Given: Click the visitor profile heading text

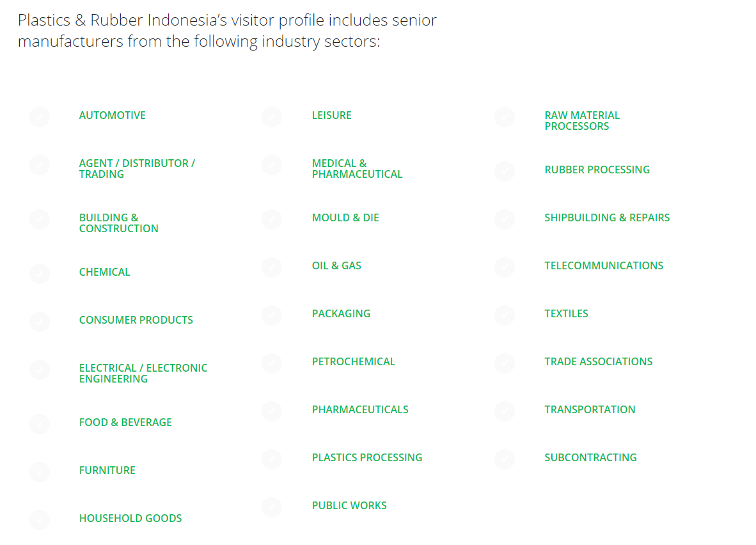Looking at the screenshot, I should click(x=227, y=31).
